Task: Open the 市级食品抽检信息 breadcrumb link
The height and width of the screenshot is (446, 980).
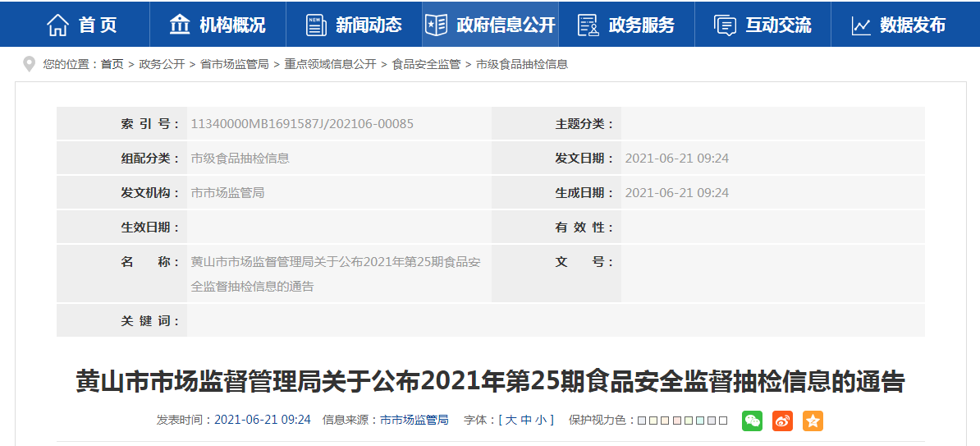Action: 522,64
